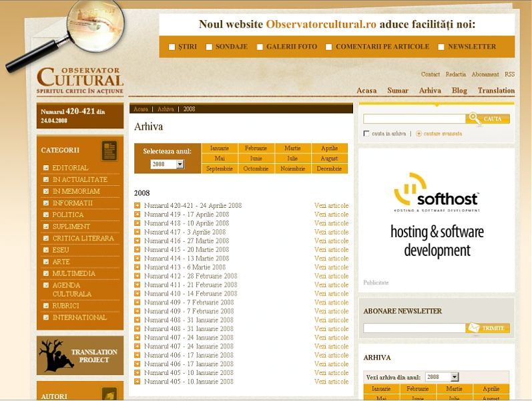Screen dimensions: 532x401
Task: Click the arrow icon beside Numarul 420-421
Action: click(137, 205)
